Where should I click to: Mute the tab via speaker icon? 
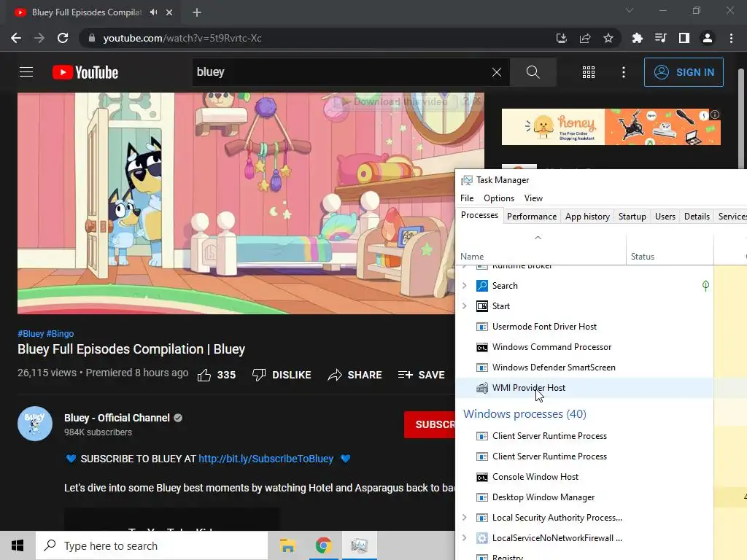coord(153,12)
